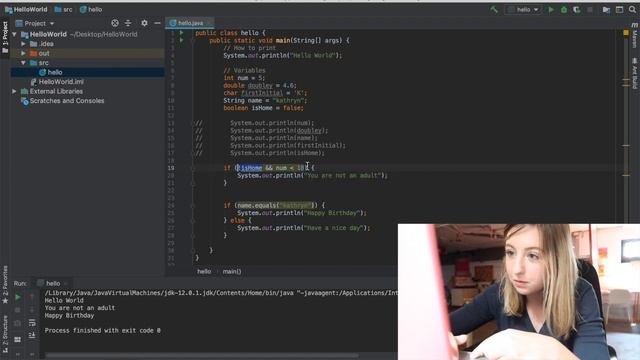Toggle the 1: Project tool window stripe
Image resolution: width=640 pixels, height=360 pixels.
pos(5,37)
